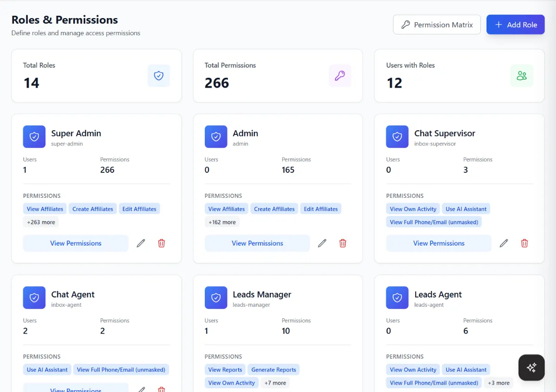Image resolution: width=556 pixels, height=392 pixels.
Task: Click Chat Agent's Use AI Assistant tag
Action: [x=47, y=370]
